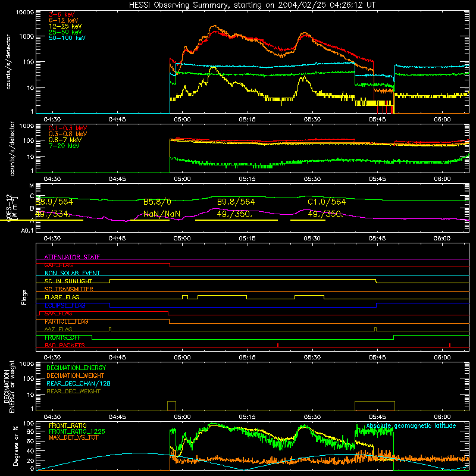Click the DECIMATION_WEIGHT legend label
Image resolution: width=476 pixels, height=476 pixels.
click(76, 375)
